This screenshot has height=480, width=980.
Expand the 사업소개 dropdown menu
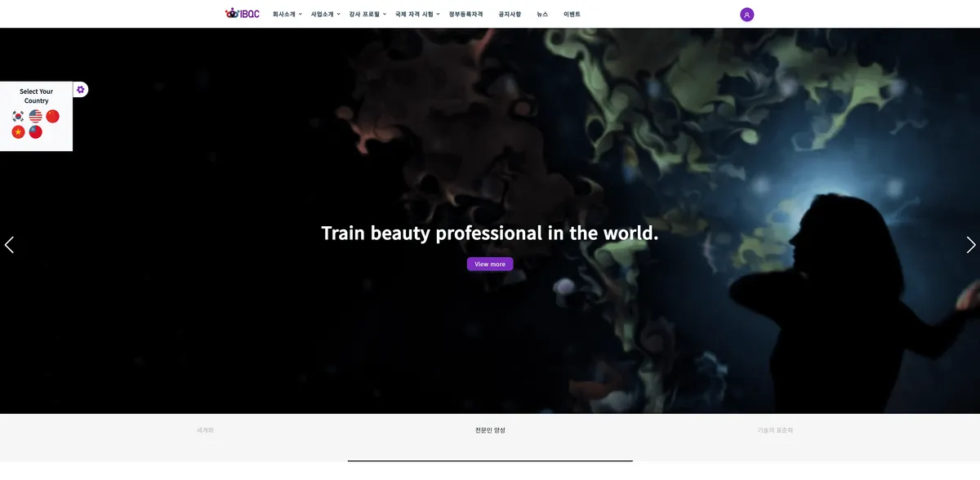click(325, 15)
